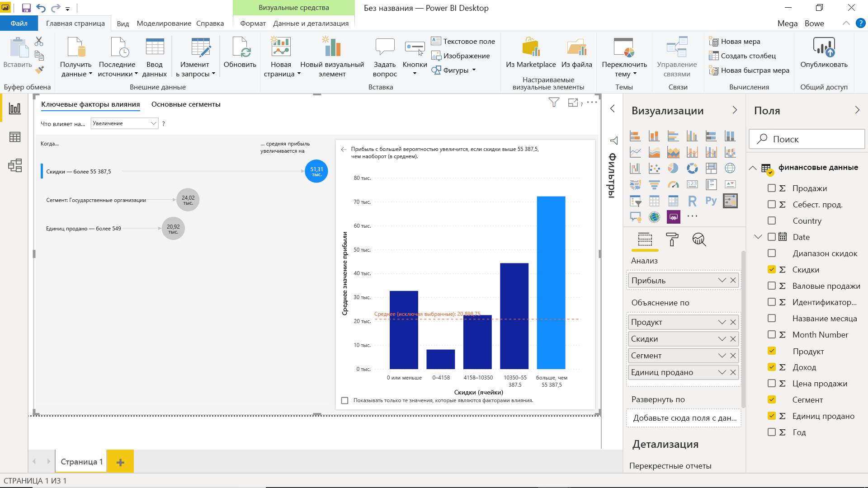
Task: Click the filter funnel icon on visual
Action: click(553, 103)
